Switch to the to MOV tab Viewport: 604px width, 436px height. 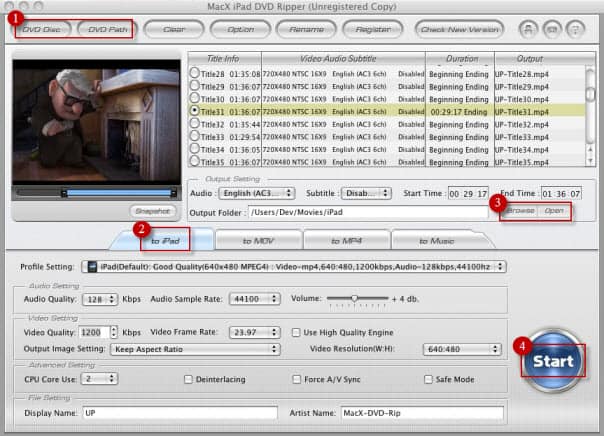[x=258, y=241]
